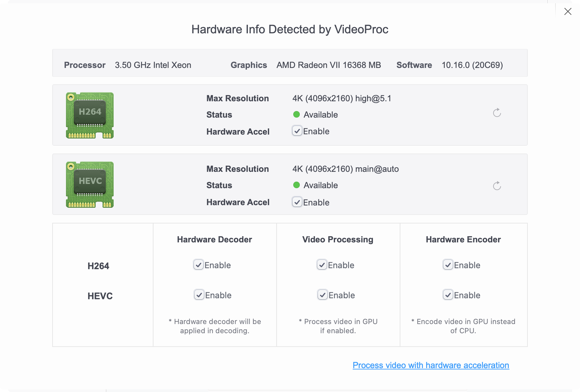Refresh the HEVC hardware detection
This screenshot has height=392, width=580.
pyautogui.click(x=497, y=186)
